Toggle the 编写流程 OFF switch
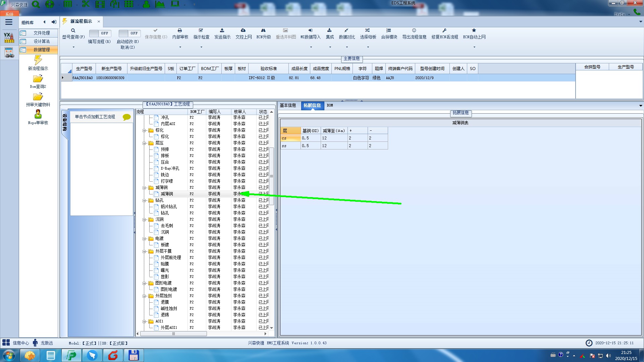The width and height of the screenshot is (644, 362). click(100, 33)
